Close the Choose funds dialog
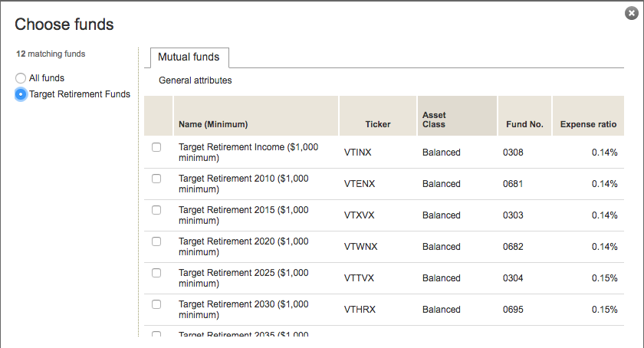 pyautogui.click(x=632, y=13)
